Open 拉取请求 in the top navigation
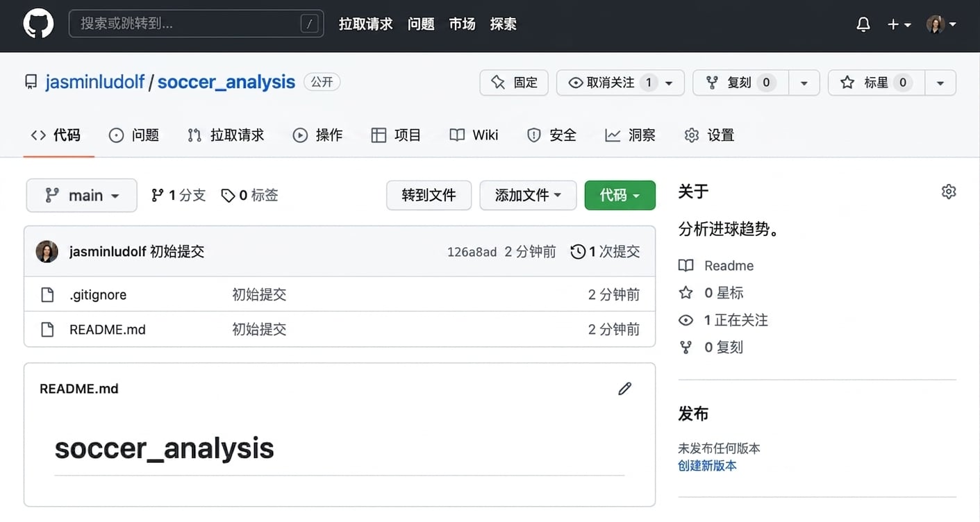The image size is (980, 522). pyautogui.click(x=365, y=24)
